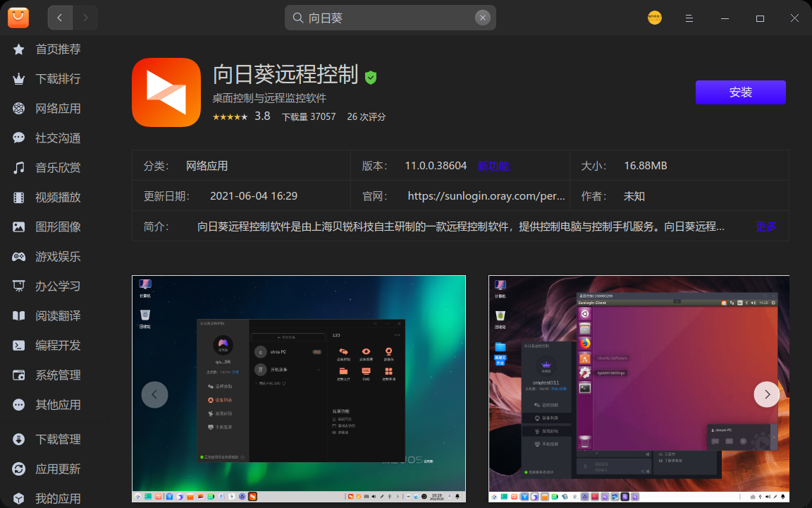Click the green verified shield badge
Viewport: 812px width, 508px height.
(370, 78)
